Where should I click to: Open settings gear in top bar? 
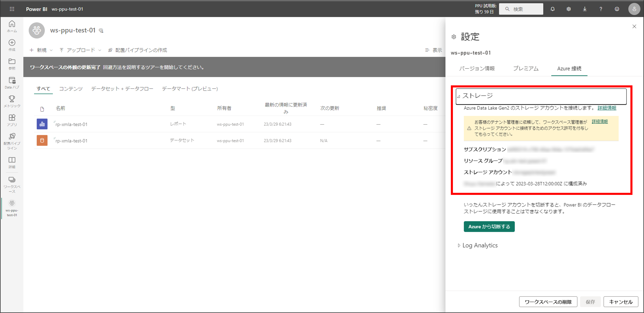tap(568, 9)
